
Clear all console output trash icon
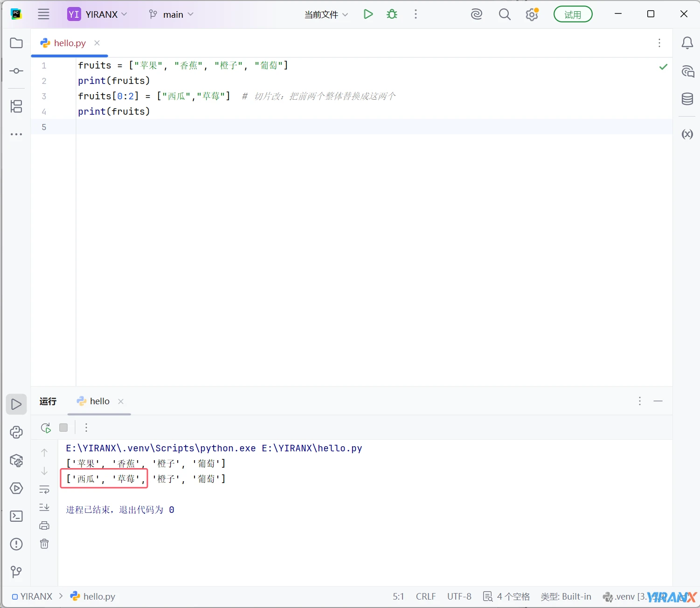tap(44, 544)
